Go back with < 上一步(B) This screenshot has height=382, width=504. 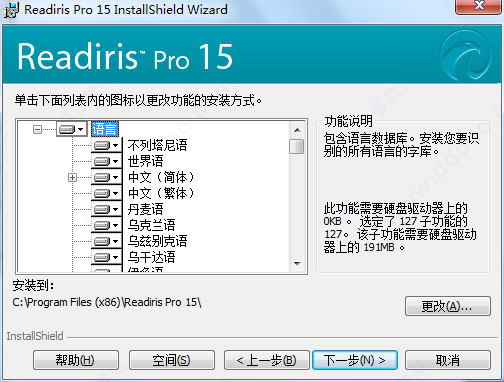click(266, 360)
